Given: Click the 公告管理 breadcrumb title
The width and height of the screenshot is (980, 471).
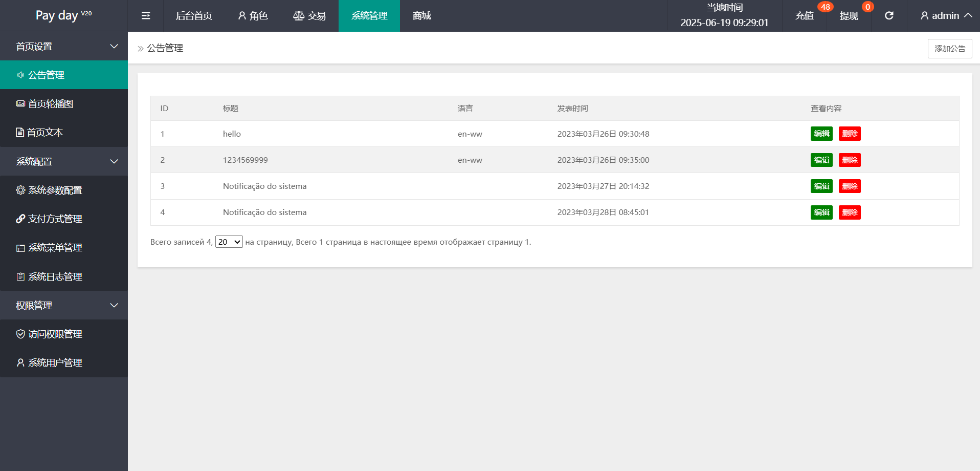Looking at the screenshot, I should click(165, 48).
